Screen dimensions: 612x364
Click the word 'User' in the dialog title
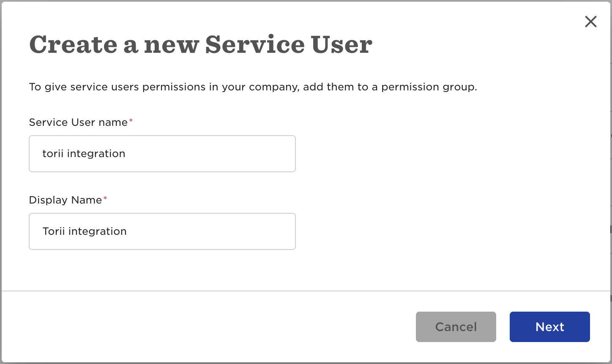(342, 44)
